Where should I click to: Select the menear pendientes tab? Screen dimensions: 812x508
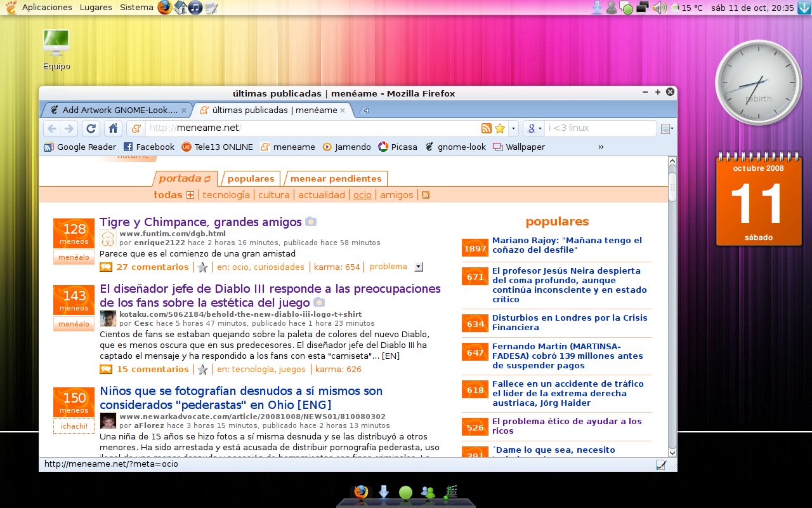pyautogui.click(x=336, y=178)
